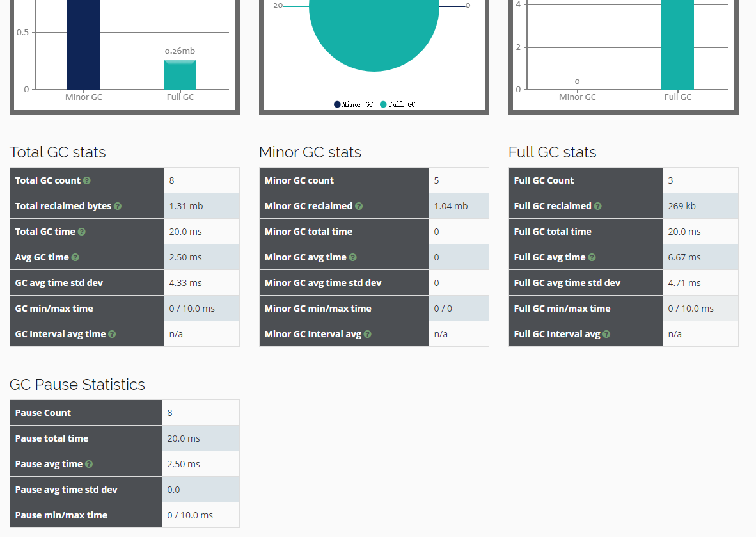Viewport: 756px width, 537px height.
Task: Click question mark next to Avg GC time
Action: point(75,257)
